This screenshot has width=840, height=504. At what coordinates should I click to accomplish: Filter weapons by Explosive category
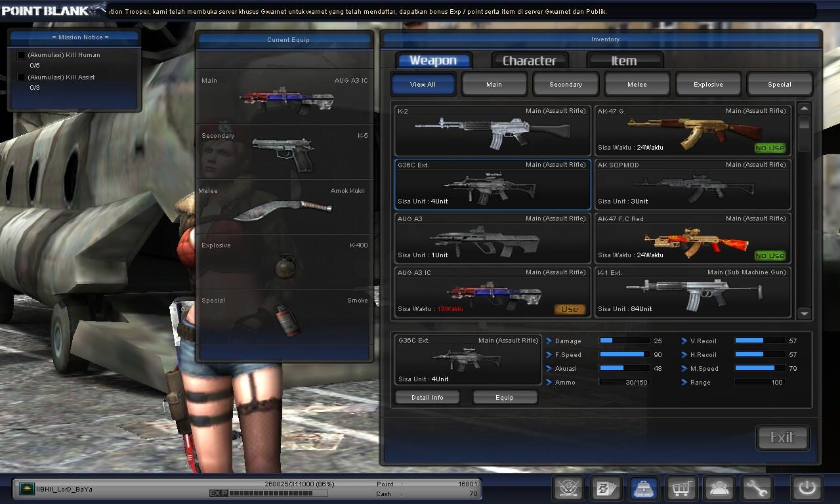709,84
